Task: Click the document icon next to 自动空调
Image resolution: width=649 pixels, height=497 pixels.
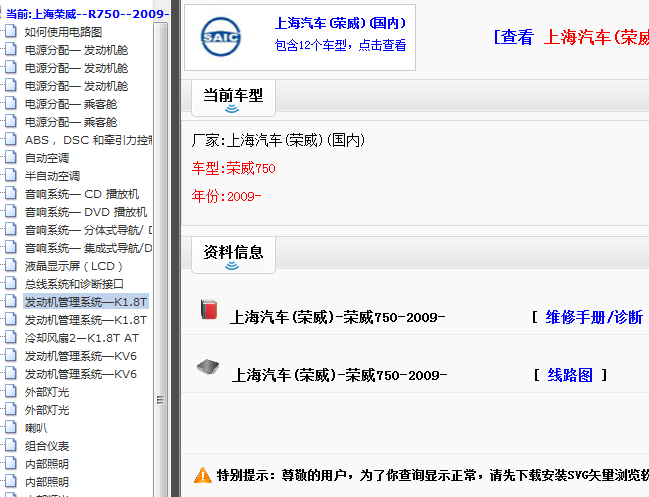Action: coord(11,158)
